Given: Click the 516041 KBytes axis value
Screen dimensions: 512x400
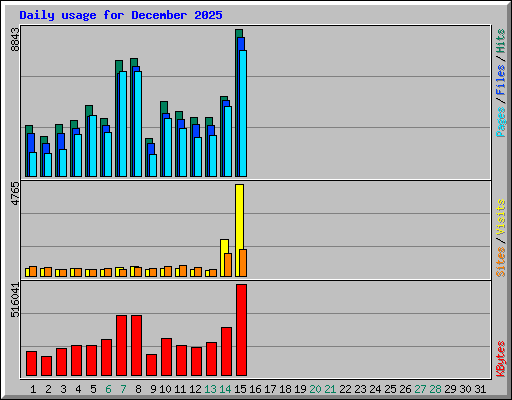Looking at the screenshot, I should [x=15, y=300].
